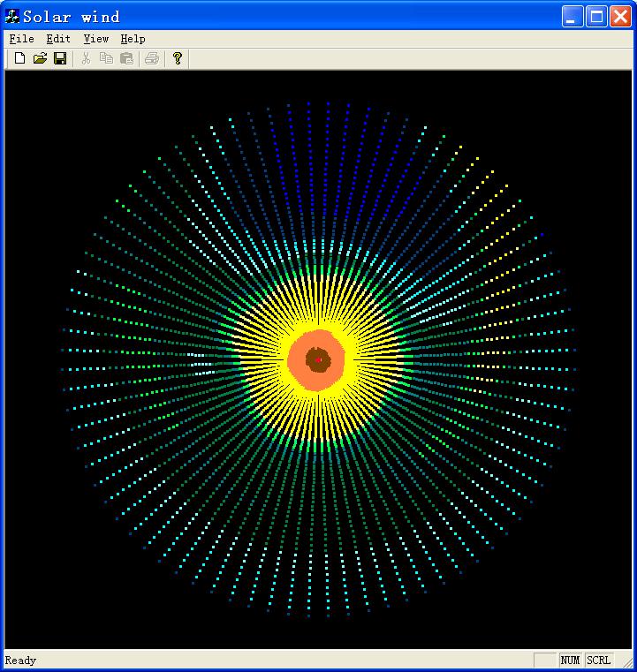Minimize the Solar wind window
637x672 pixels.
click(573, 16)
